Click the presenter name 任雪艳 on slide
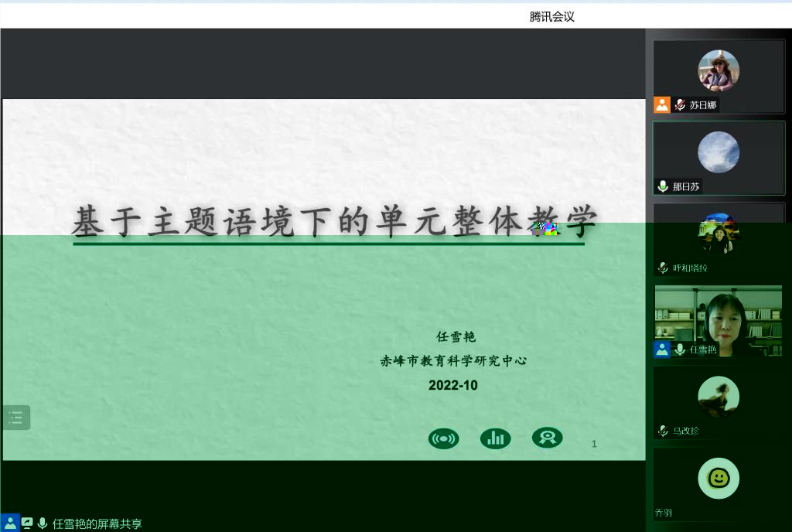This screenshot has height=532, width=792. [456, 336]
